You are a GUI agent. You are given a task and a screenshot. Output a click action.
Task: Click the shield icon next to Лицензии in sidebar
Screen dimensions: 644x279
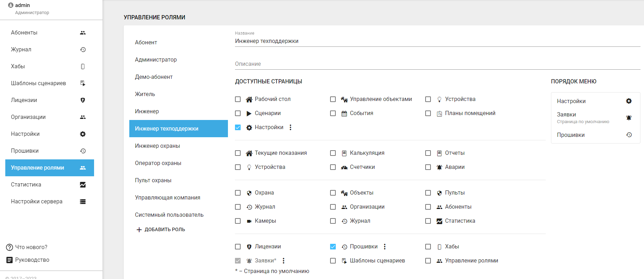tap(83, 100)
